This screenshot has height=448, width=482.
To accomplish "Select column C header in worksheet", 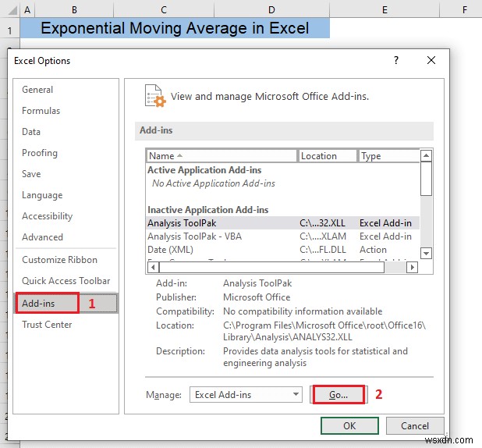I will point(164,9).
